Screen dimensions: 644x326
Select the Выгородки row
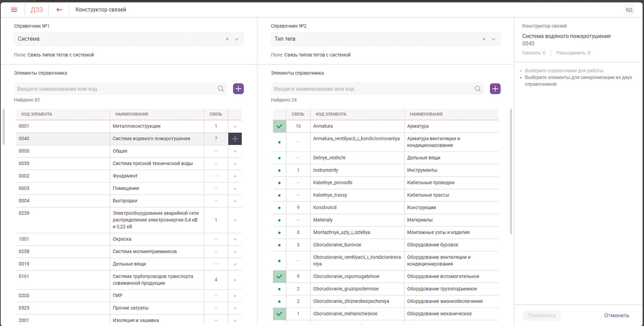click(x=129, y=201)
